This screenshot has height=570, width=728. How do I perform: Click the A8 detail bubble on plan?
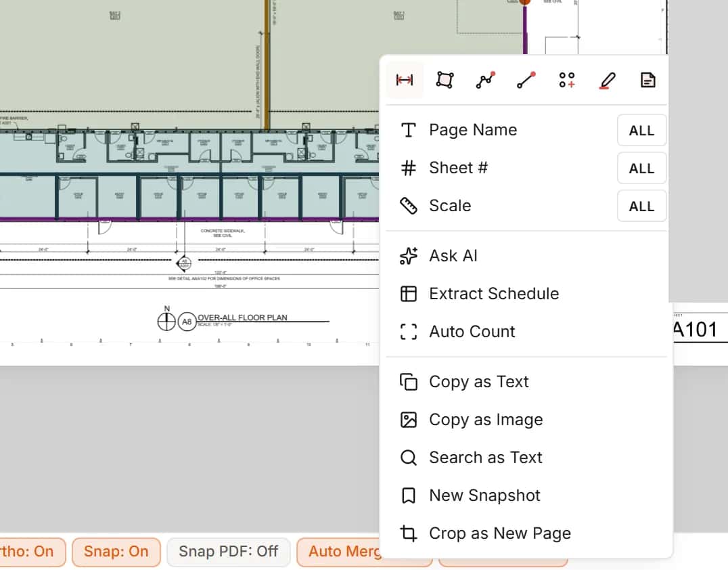187,322
